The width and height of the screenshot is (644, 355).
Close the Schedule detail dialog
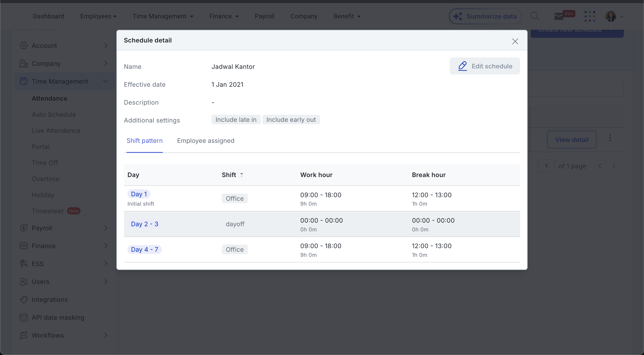tap(515, 41)
